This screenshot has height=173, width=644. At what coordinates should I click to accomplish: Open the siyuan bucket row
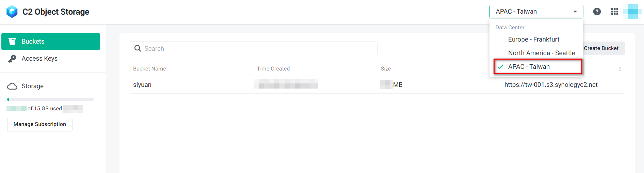(x=142, y=85)
